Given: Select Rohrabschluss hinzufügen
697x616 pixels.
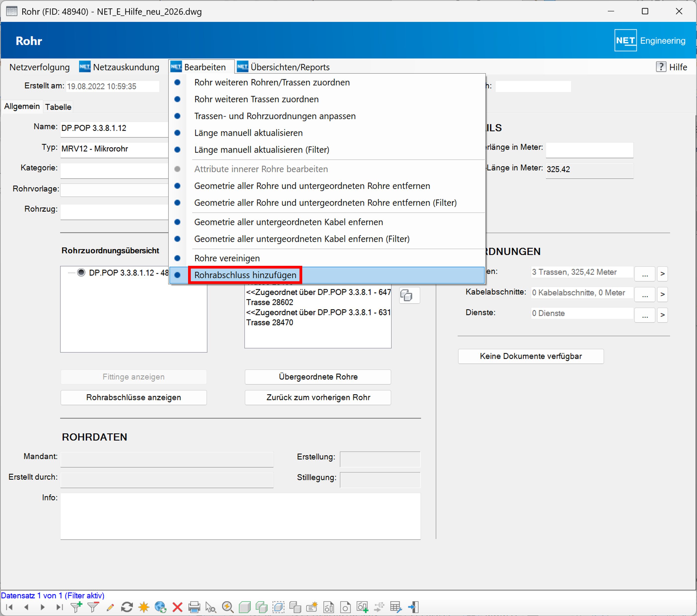Looking at the screenshot, I should pyautogui.click(x=327, y=275).
